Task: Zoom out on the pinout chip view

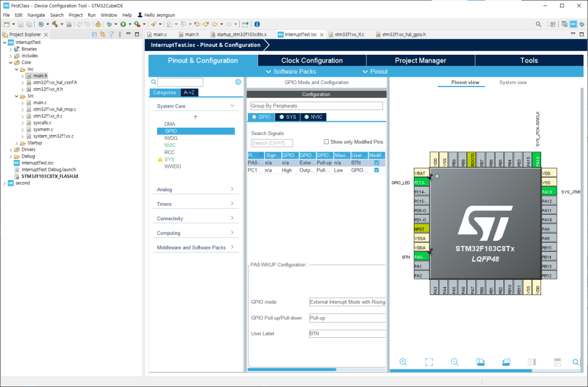Action: coord(455,362)
